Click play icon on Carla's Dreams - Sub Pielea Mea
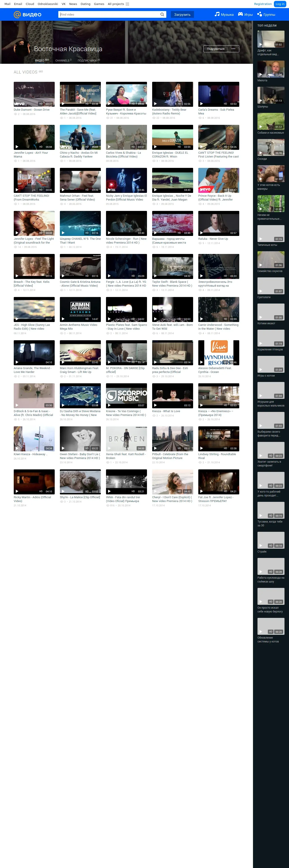 tap(201, 104)
